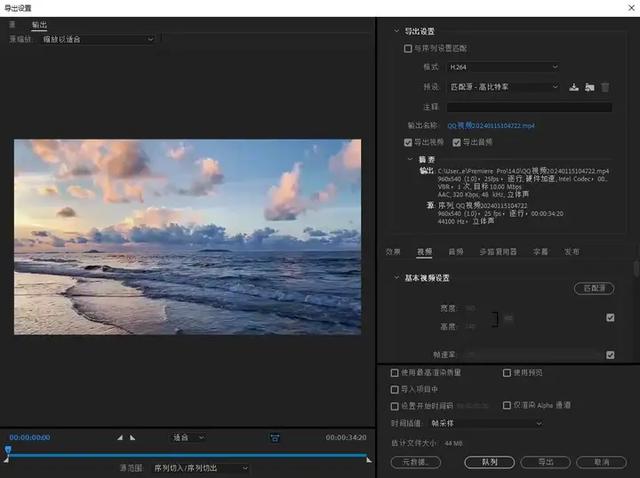Enable 使用最高渲染质量 checkbox

point(394,373)
